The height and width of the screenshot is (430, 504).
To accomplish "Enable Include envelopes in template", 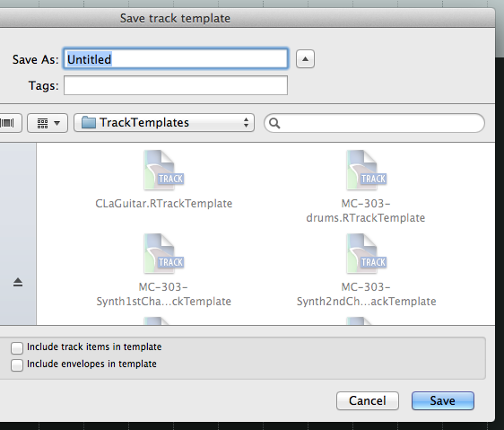I will [x=17, y=365].
